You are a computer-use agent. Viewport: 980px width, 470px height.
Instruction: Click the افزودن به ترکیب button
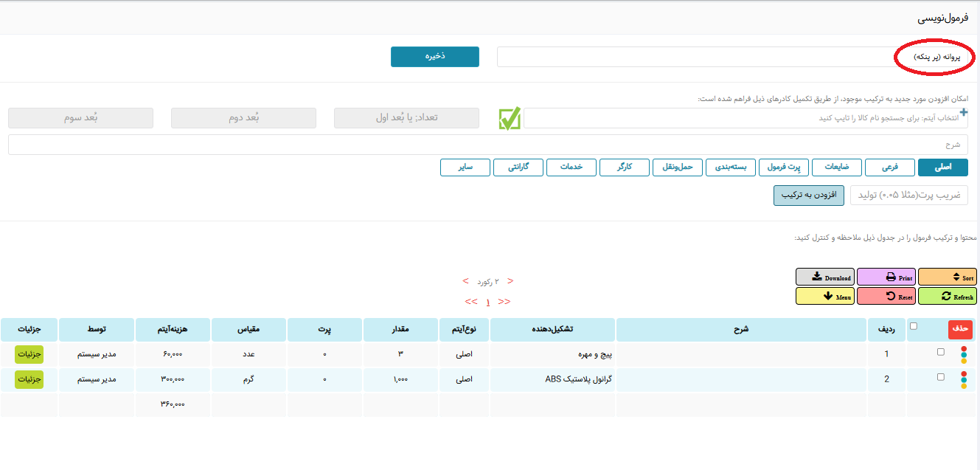[809, 195]
